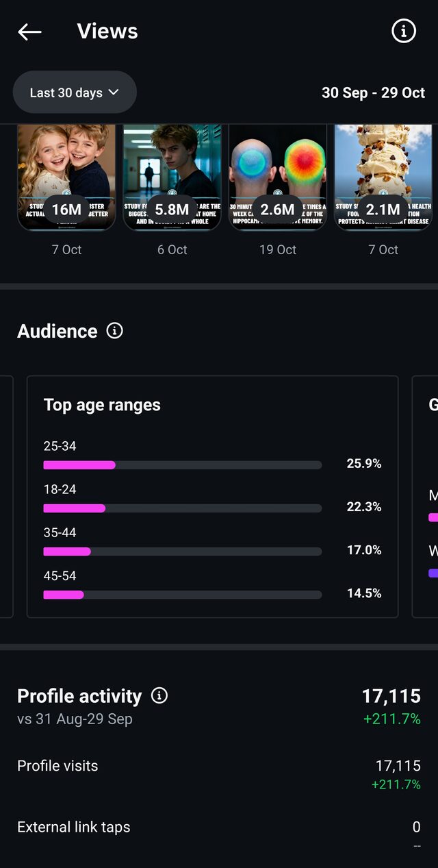Tap the Top age ranges card title

[x=102, y=405]
